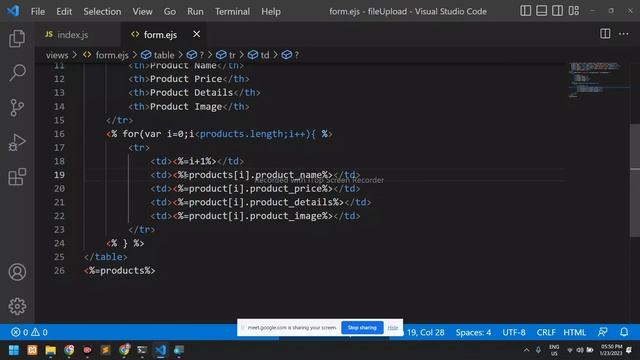Change line ending via 'CRLF'
Screen dimensions: 640x360
(546, 332)
